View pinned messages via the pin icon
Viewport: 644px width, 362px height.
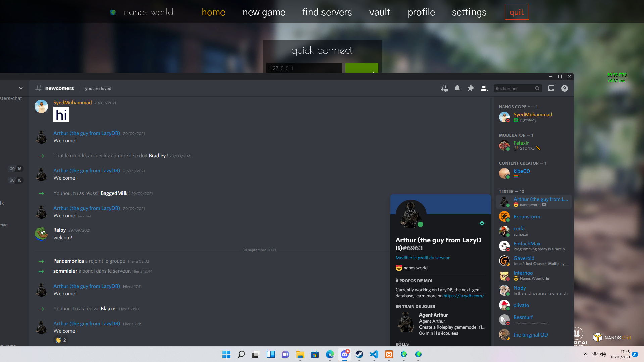470,88
